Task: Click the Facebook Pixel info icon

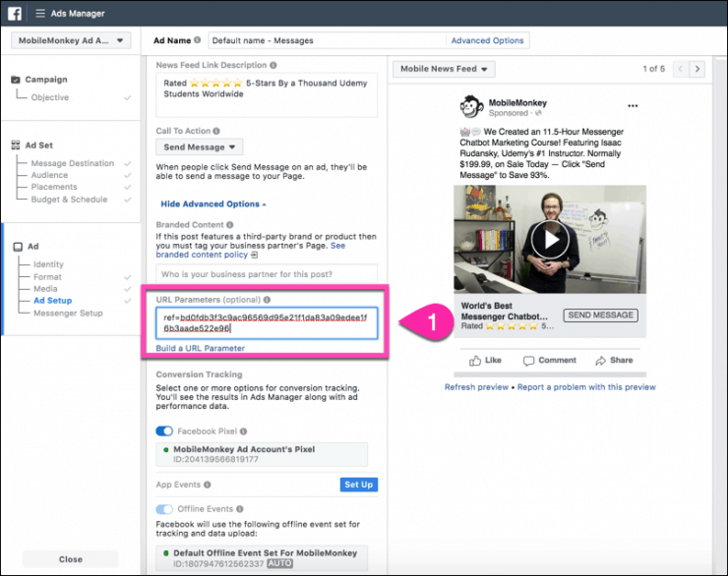Action: (x=243, y=432)
